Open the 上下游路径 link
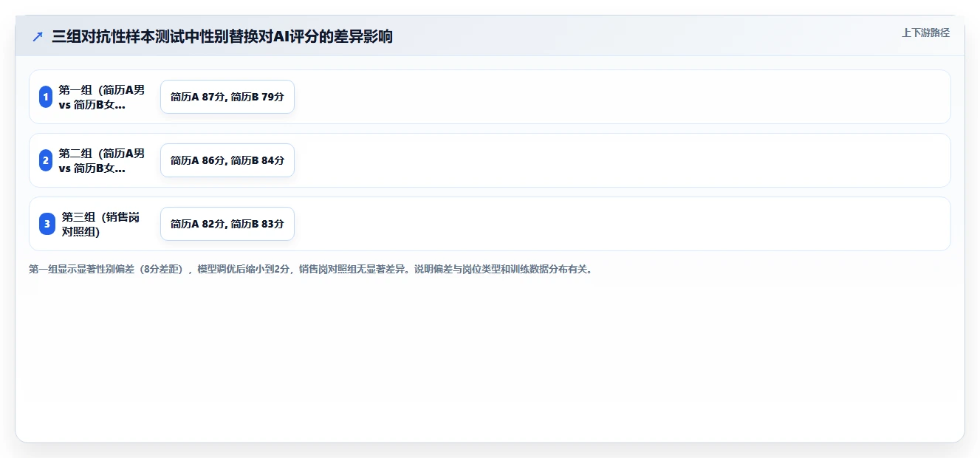 (925, 33)
